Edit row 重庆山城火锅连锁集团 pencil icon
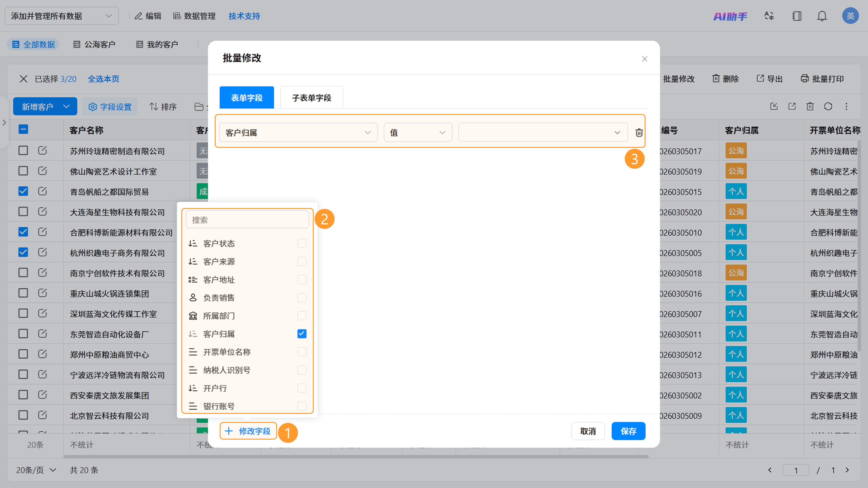868x488 pixels. pyautogui.click(x=42, y=293)
